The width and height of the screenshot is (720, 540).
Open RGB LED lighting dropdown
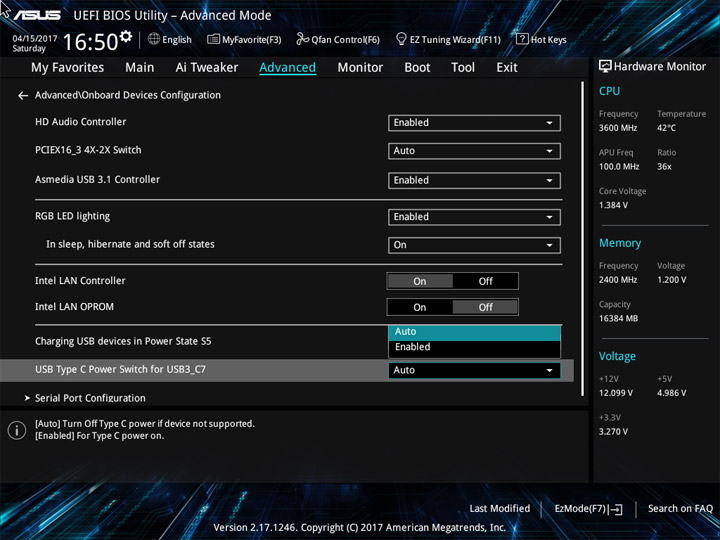coord(474,217)
